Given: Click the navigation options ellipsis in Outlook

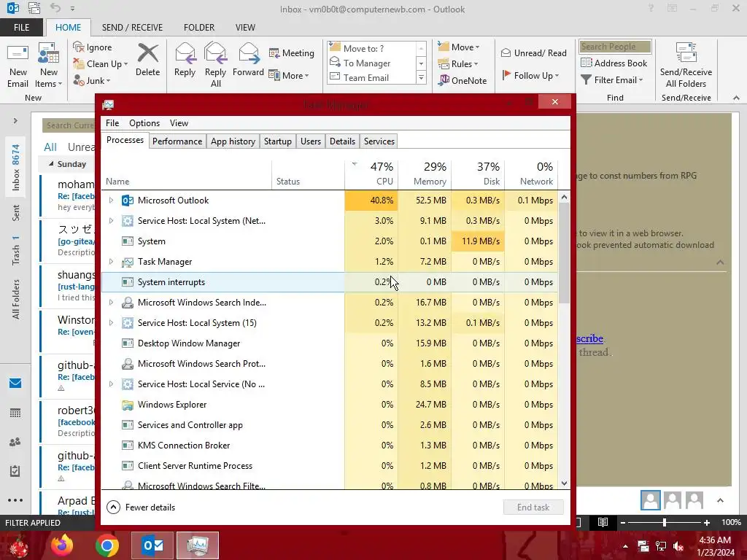Looking at the screenshot, I should pos(15,500).
